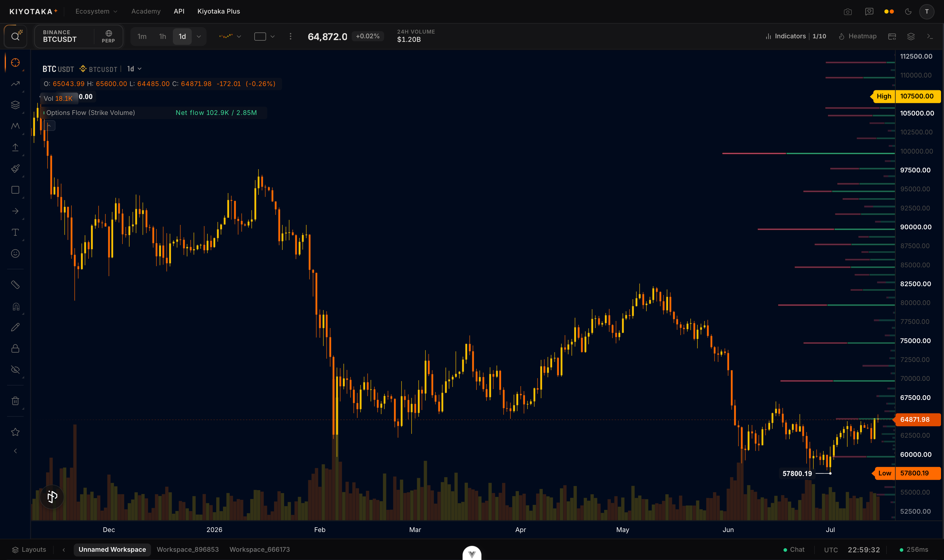Open the BINANCE BTCUSDT symbol selector
The height and width of the screenshot is (560, 944).
pos(64,36)
